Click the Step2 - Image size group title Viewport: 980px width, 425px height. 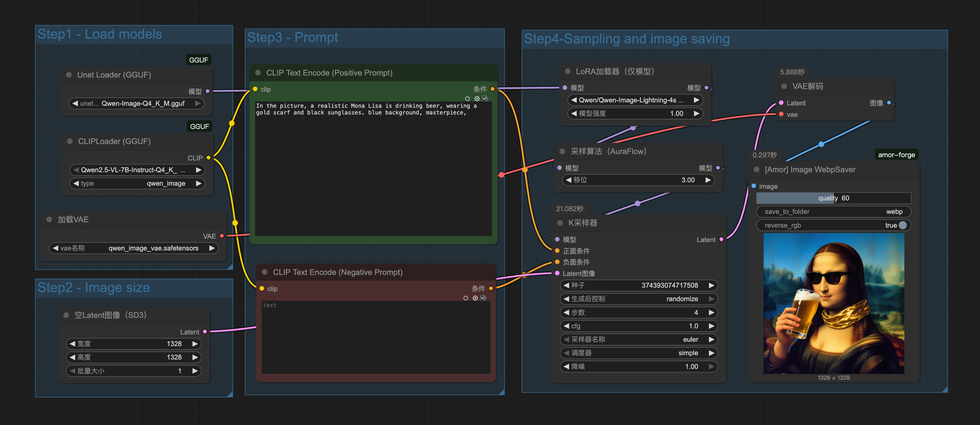(x=93, y=287)
